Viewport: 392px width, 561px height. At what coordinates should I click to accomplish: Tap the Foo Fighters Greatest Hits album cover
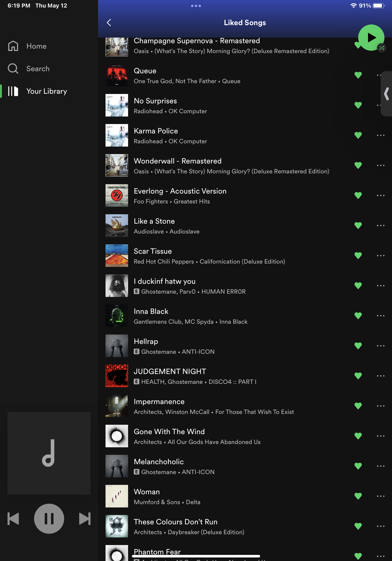click(117, 195)
